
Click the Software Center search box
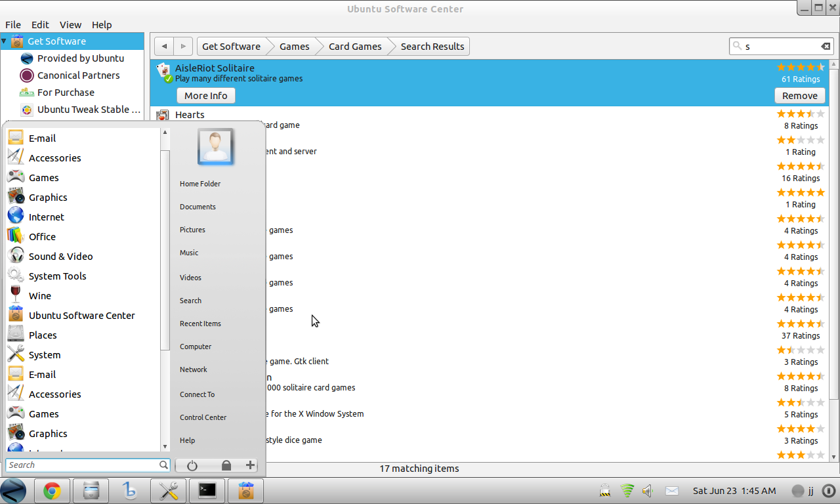781,47
